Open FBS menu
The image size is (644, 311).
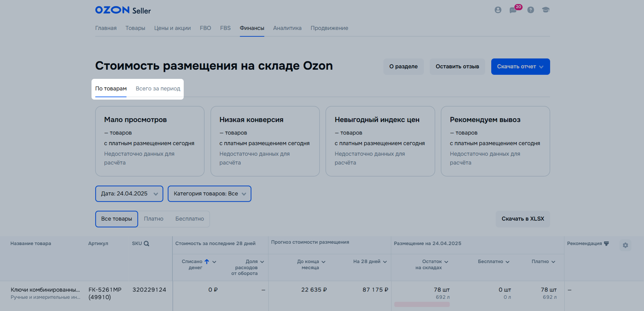[x=225, y=28]
